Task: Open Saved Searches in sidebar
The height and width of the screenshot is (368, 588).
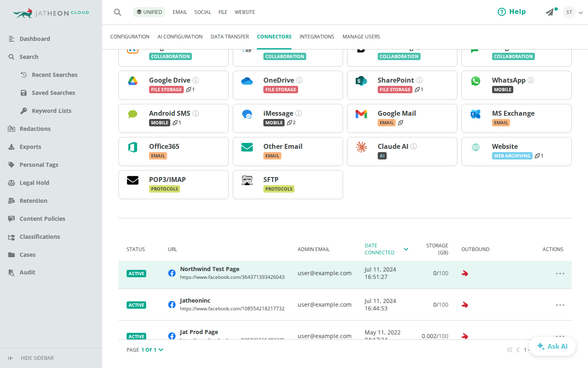Action: (53, 93)
